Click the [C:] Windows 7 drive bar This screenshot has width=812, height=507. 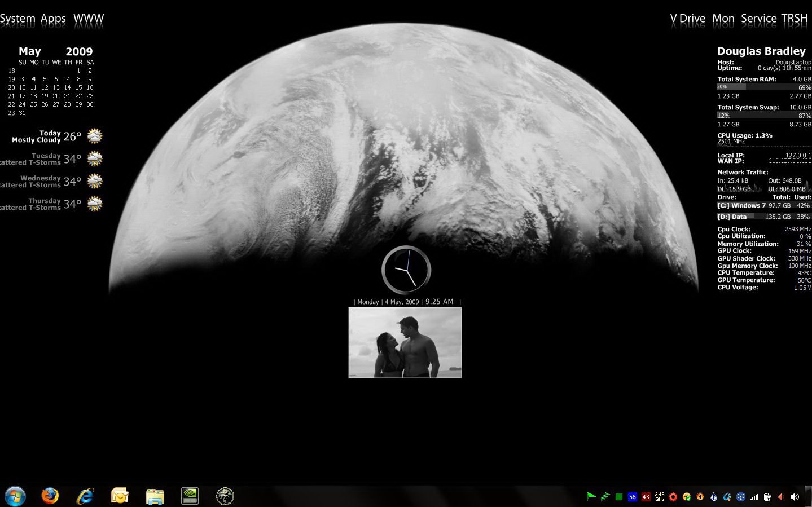764,205
